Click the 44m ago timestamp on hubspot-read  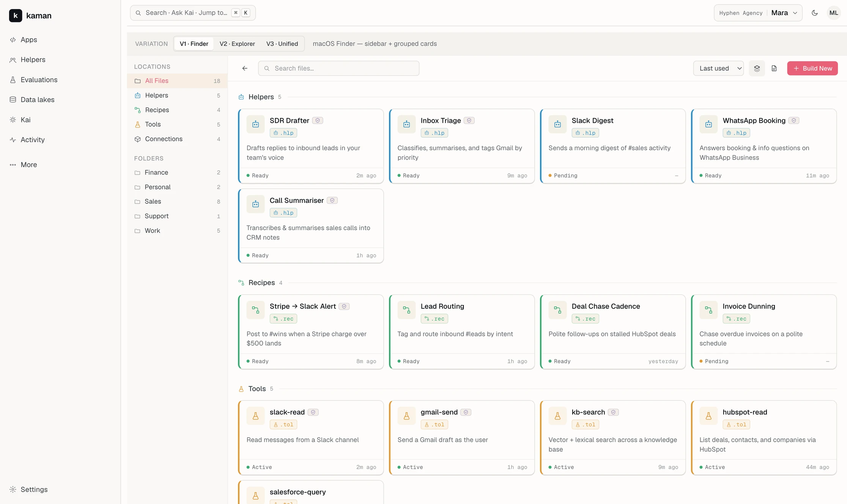point(817,467)
